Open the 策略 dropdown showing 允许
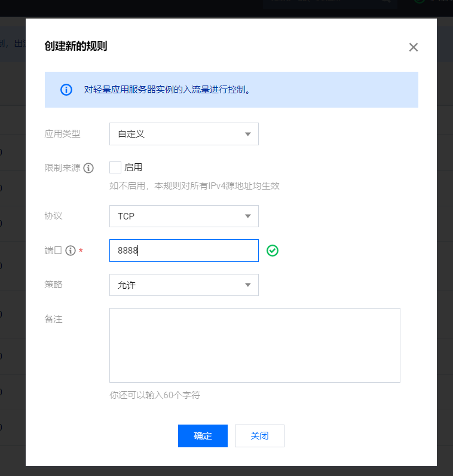This screenshot has height=476, width=453. tap(184, 285)
